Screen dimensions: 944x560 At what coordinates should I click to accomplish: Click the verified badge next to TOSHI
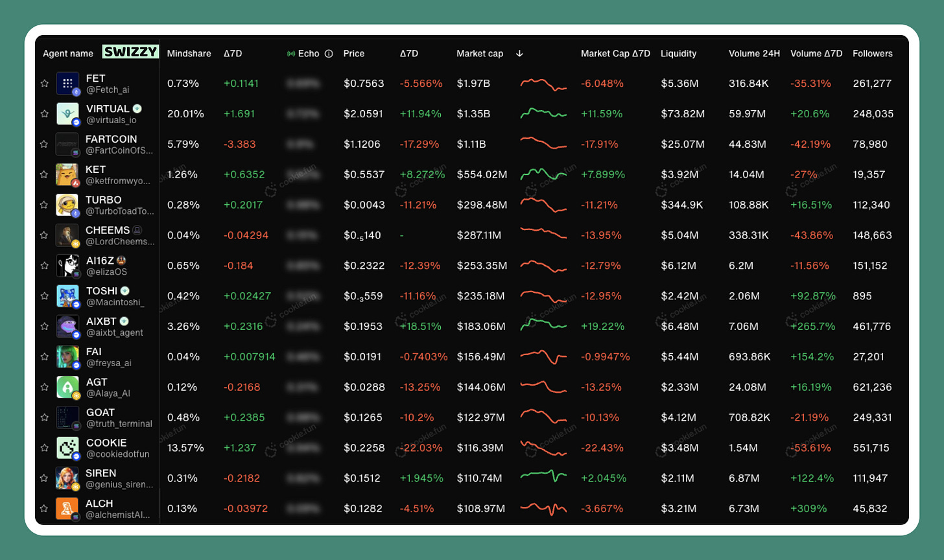coord(125,291)
